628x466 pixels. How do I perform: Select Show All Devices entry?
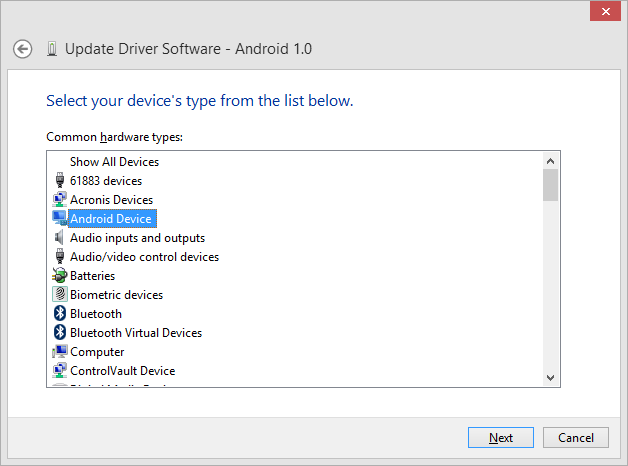pyautogui.click(x=114, y=162)
